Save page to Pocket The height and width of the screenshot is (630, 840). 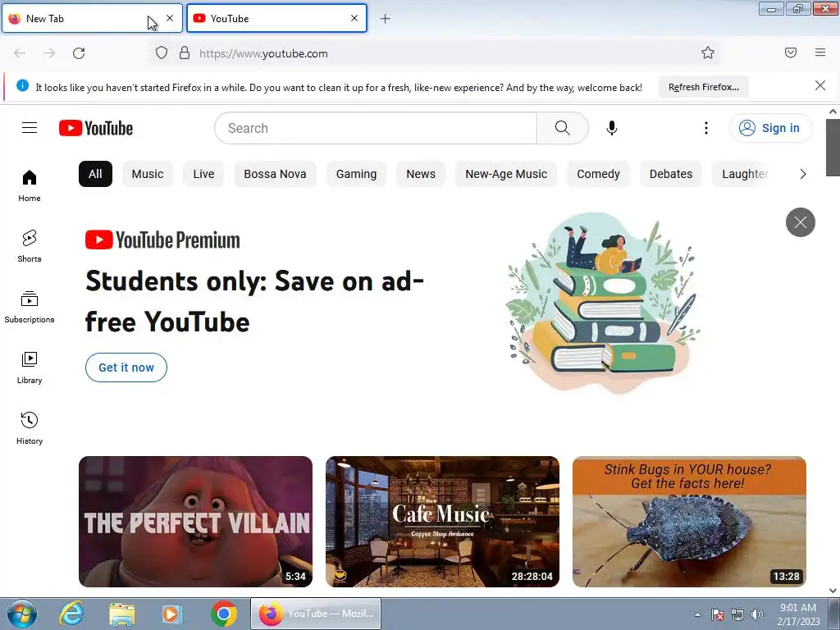click(x=791, y=52)
